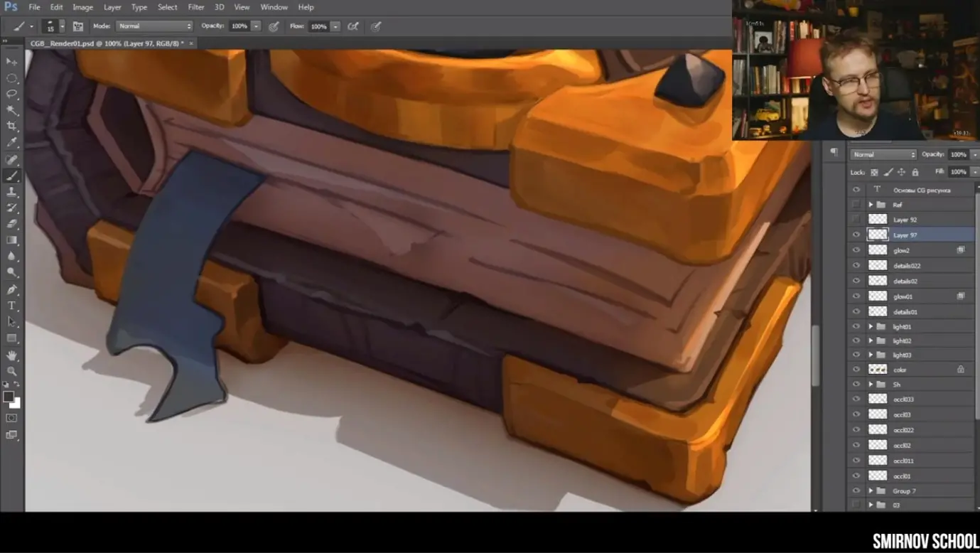Viewport: 980px width, 553px height.
Task: Click the foreground color swatch
Action: click(9, 397)
